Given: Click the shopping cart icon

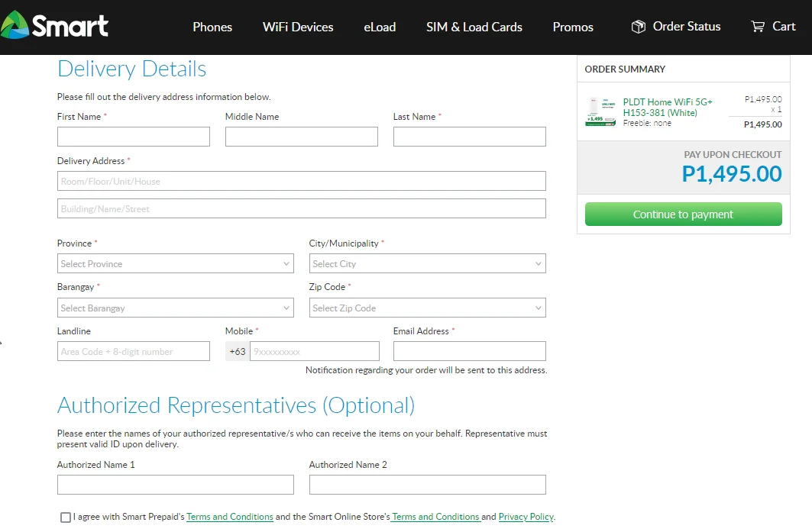Looking at the screenshot, I should tap(758, 27).
